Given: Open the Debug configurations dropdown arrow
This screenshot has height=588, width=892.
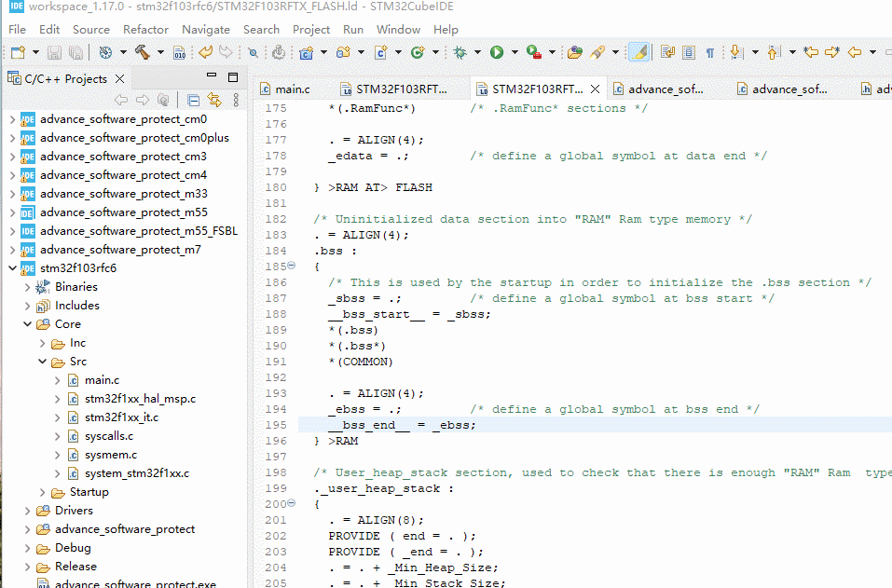Looking at the screenshot, I should (478, 53).
